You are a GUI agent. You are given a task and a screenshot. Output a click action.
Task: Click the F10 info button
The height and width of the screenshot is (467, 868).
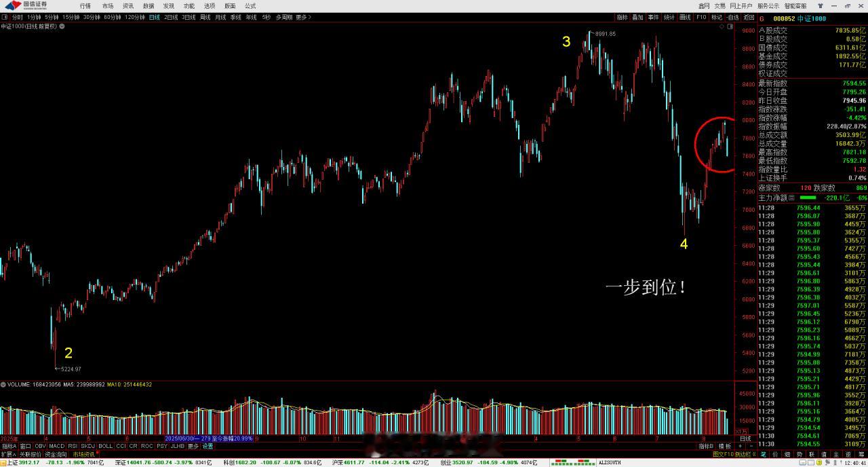tap(701, 17)
